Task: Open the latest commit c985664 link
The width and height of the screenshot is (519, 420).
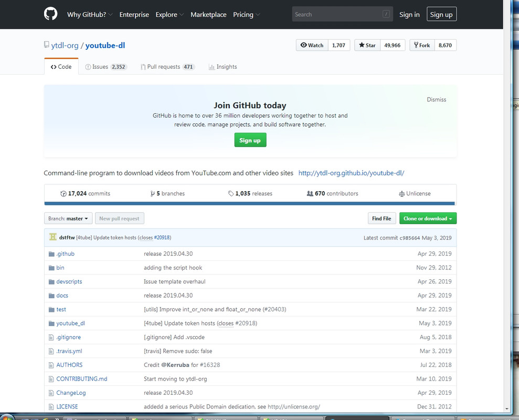Action: coord(409,238)
